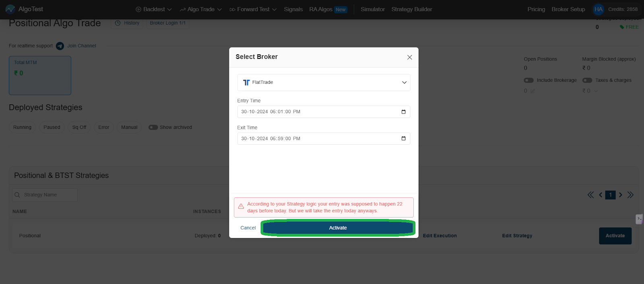Click the Strategy Name search field
Viewport: 644px width, 284px height.
(x=45, y=195)
